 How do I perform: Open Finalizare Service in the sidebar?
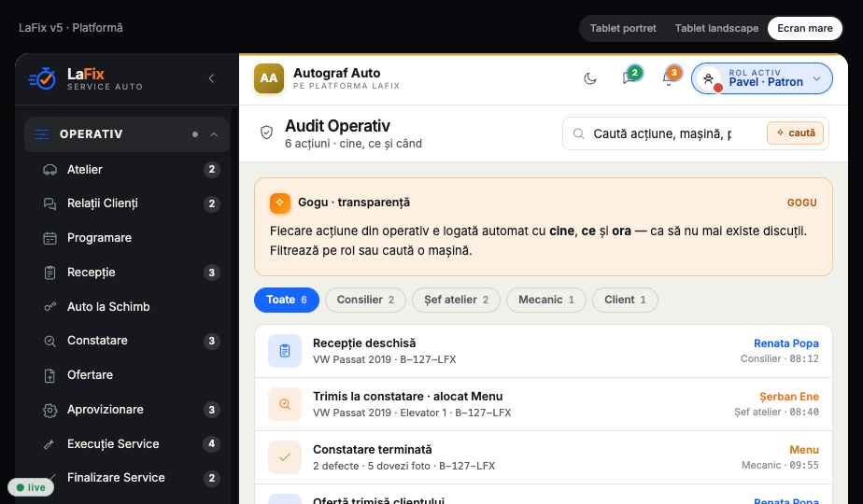(x=127, y=478)
